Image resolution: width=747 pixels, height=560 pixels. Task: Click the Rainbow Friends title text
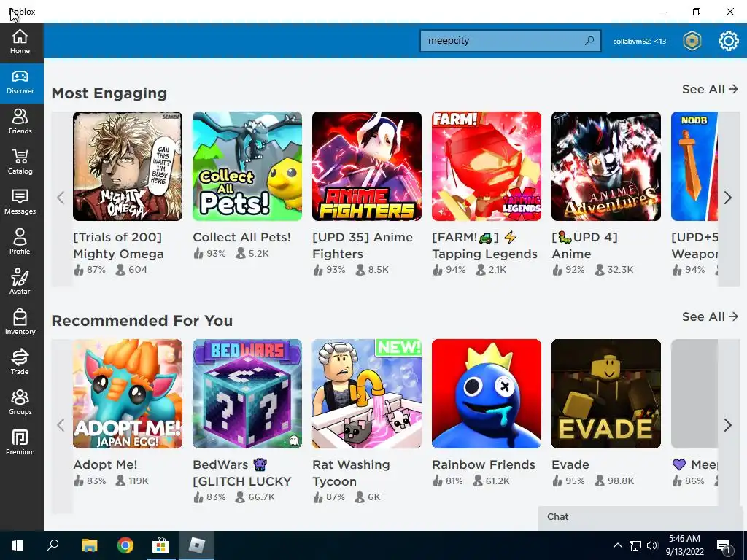484,464
